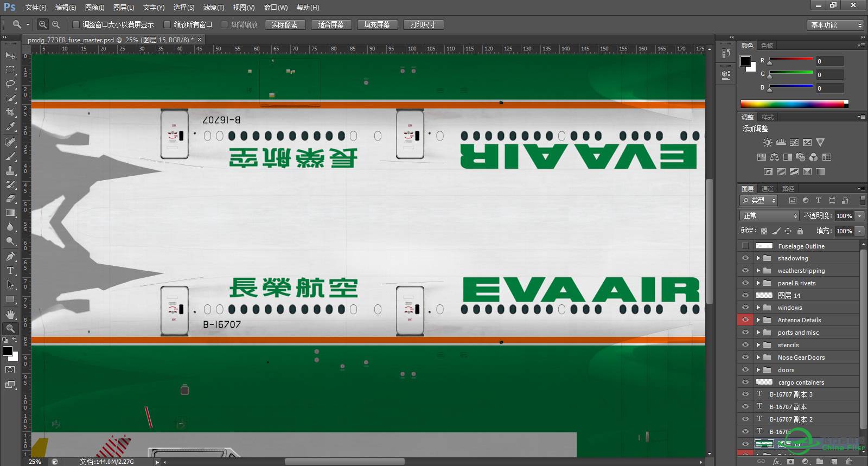Viewport: 868px width, 466px height.
Task: Open the 滤镜(T) menu
Action: 213,8
